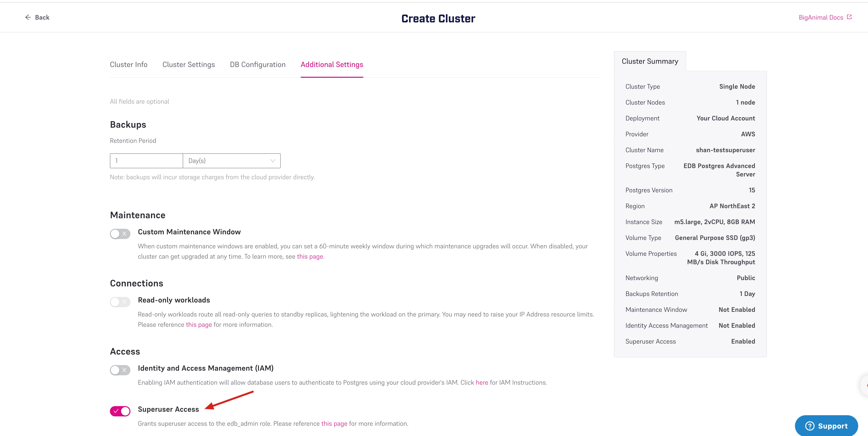This screenshot has width=868, height=436.
Task: Click the 'Single Node' cluster type value
Action: pyautogui.click(x=737, y=87)
